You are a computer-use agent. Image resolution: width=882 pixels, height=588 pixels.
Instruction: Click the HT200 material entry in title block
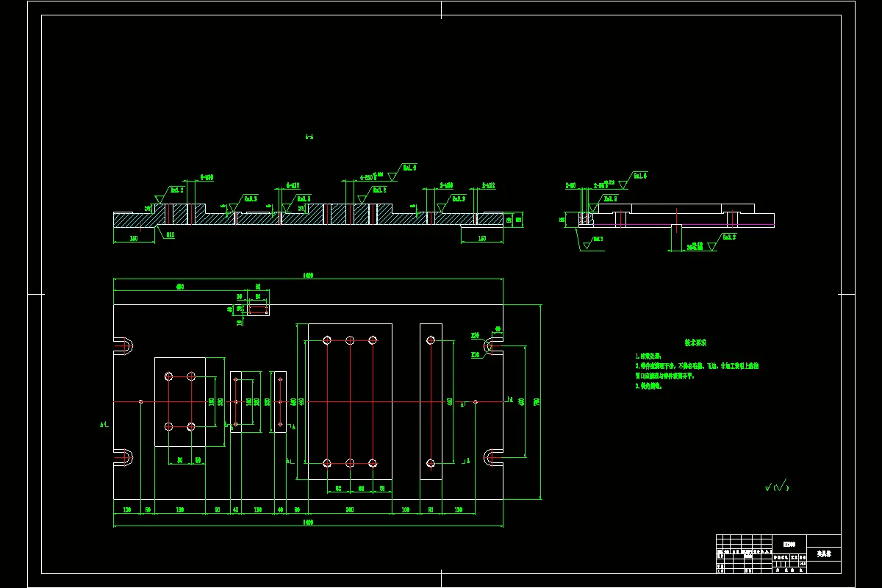tap(789, 545)
